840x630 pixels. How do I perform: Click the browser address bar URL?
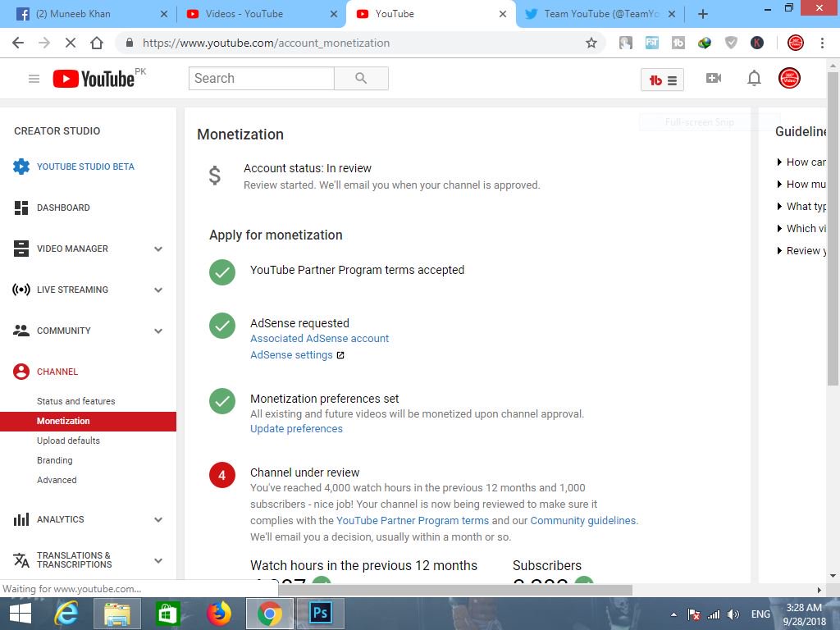point(266,43)
